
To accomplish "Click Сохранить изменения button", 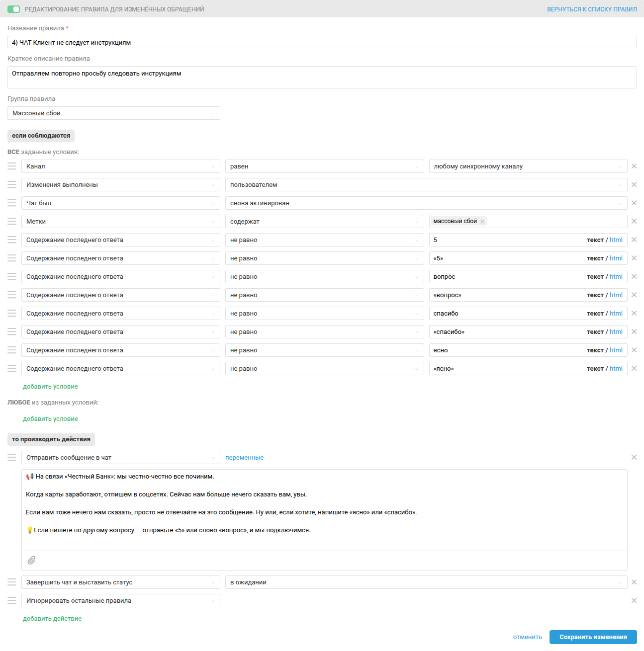I will pos(593,637).
